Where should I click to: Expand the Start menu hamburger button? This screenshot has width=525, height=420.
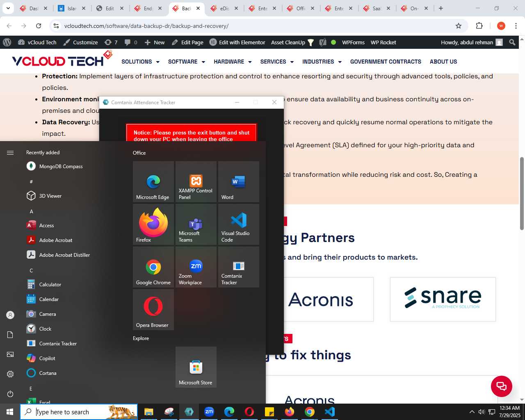(x=10, y=153)
